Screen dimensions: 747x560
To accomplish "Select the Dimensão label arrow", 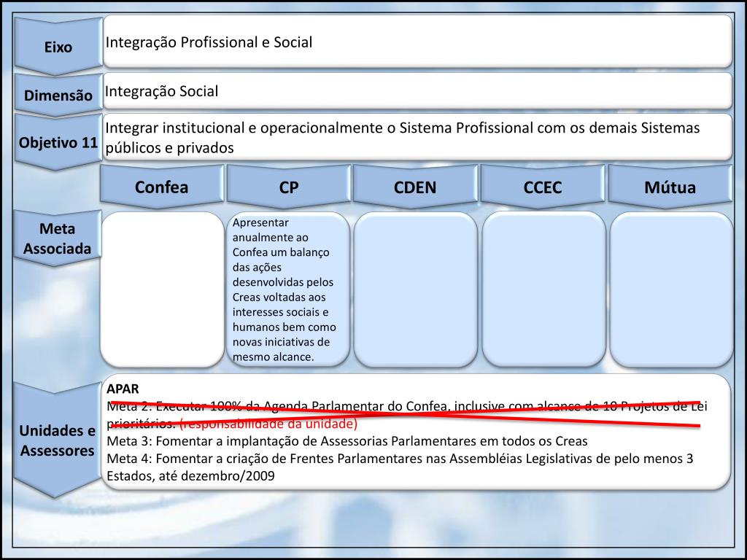I will 58,95.
